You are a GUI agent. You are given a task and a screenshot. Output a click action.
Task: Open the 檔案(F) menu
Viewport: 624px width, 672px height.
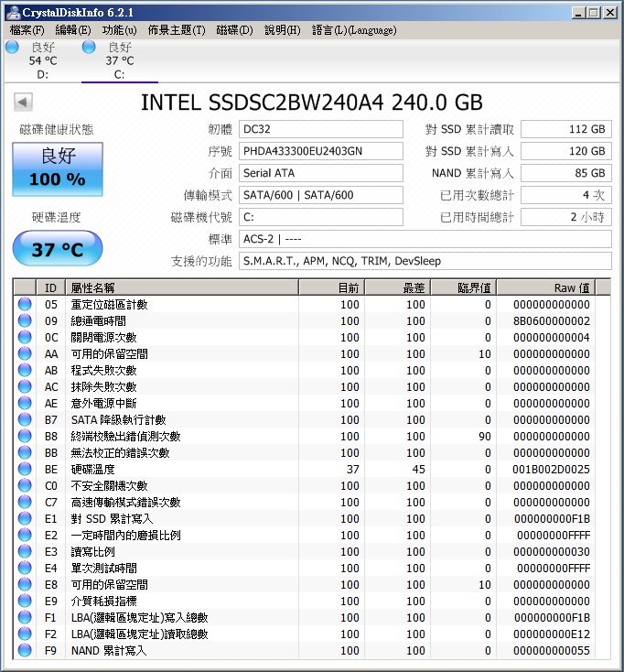coord(27,30)
